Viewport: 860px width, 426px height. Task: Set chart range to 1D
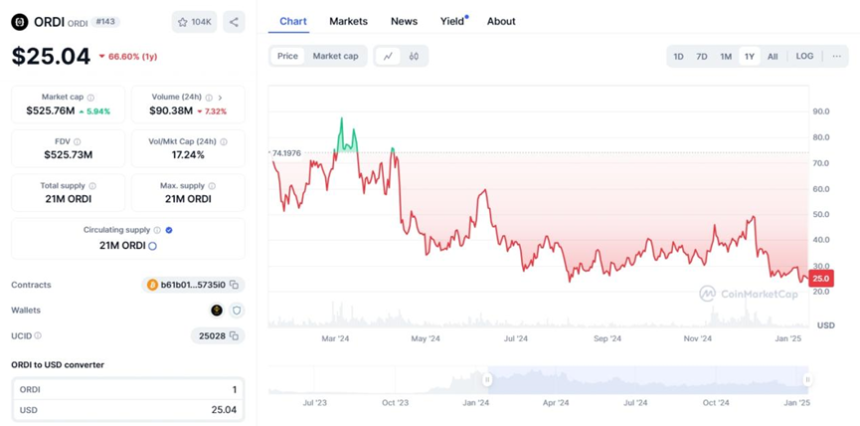[x=678, y=56]
